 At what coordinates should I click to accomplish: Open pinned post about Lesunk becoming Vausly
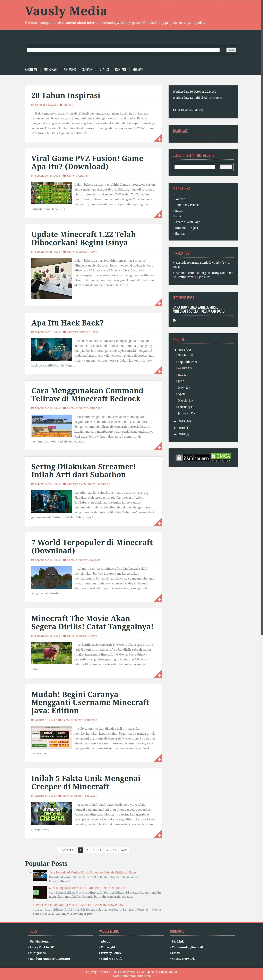pos(202,264)
